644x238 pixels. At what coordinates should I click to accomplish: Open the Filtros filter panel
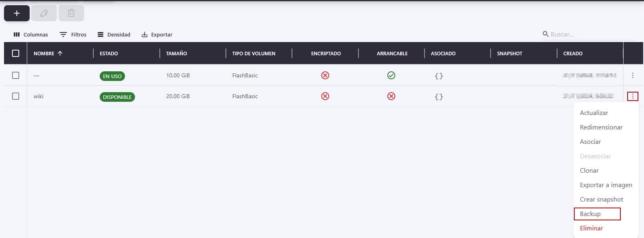coord(73,34)
